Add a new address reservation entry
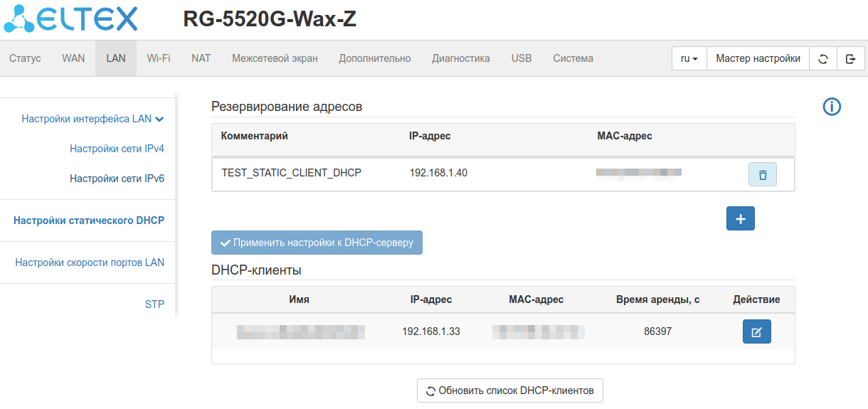The image size is (868, 409). point(740,219)
